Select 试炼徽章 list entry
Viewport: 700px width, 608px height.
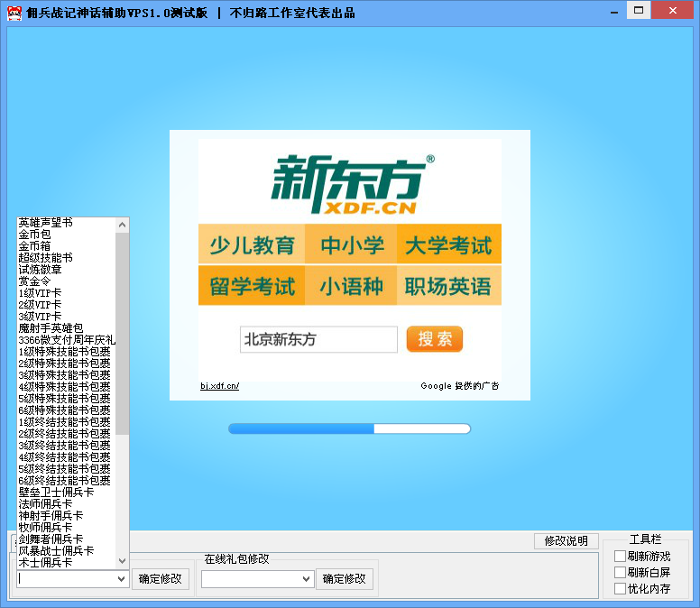click(x=66, y=269)
